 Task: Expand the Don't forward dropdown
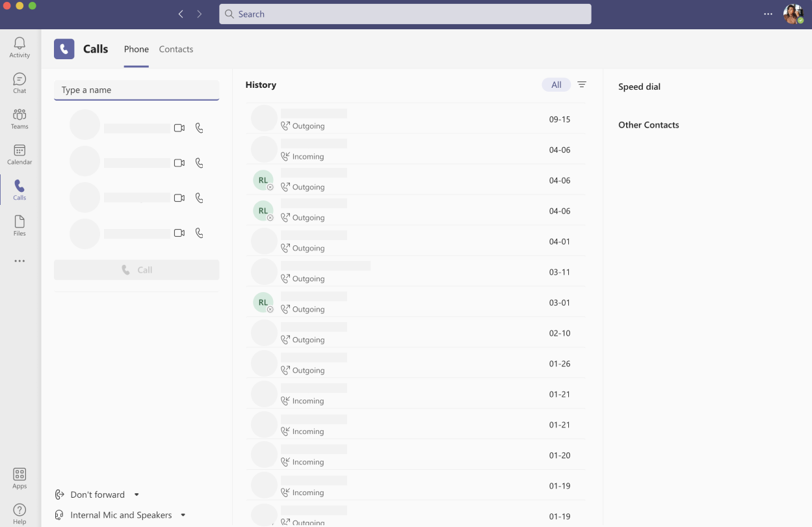click(137, 494)
